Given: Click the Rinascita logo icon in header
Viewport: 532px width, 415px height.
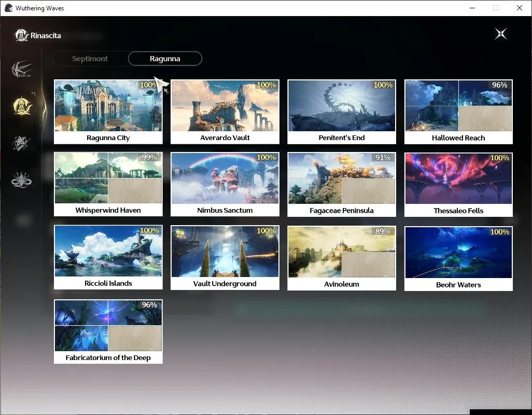Looking at the screenshot, I should point(22,35).
